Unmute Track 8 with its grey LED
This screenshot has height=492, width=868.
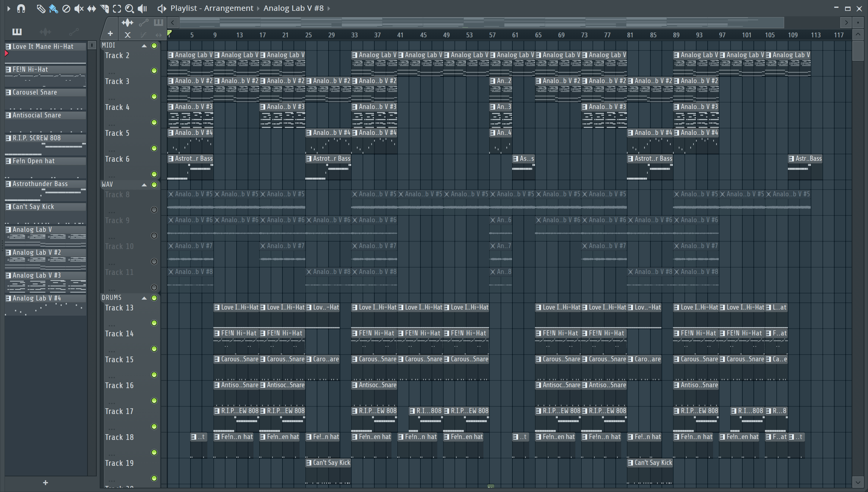click(x=154, y=210)
